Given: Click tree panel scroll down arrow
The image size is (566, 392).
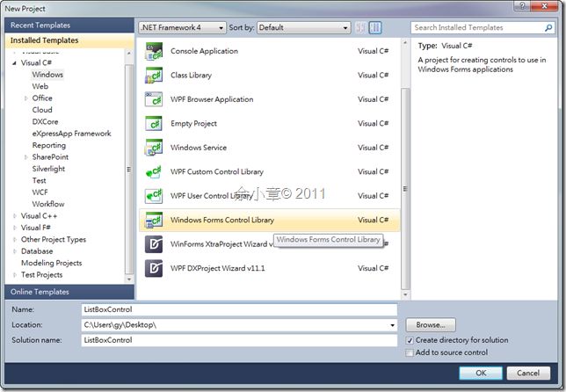Looking at the screenshot, I should [x=129, y=279].
